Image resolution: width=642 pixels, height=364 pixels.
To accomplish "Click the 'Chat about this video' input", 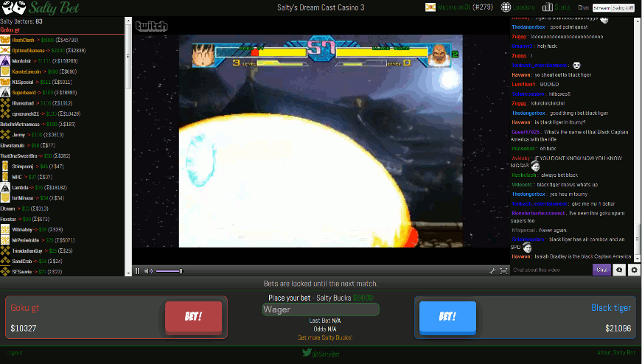I will pyautogui.click(x=551, y=270).
